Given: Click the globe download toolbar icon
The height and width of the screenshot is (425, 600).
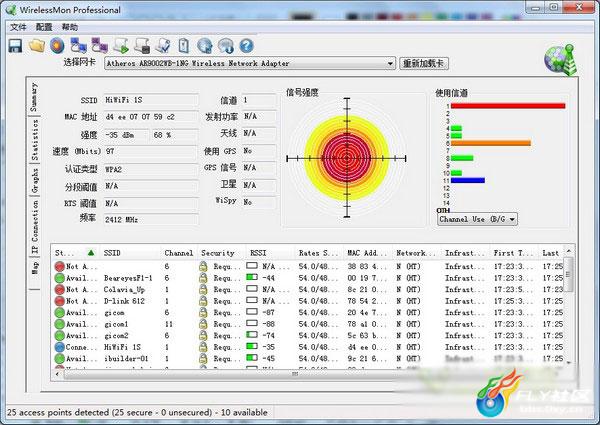Looking at the screenshot, I should (226, 46).
